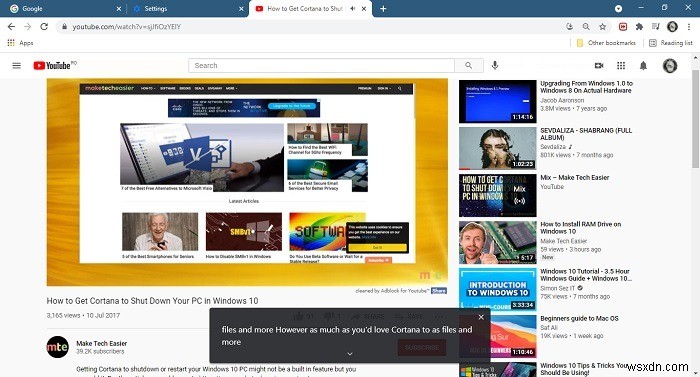
Task: Open the Other bookmarks folder
Action: coord(606,43)
